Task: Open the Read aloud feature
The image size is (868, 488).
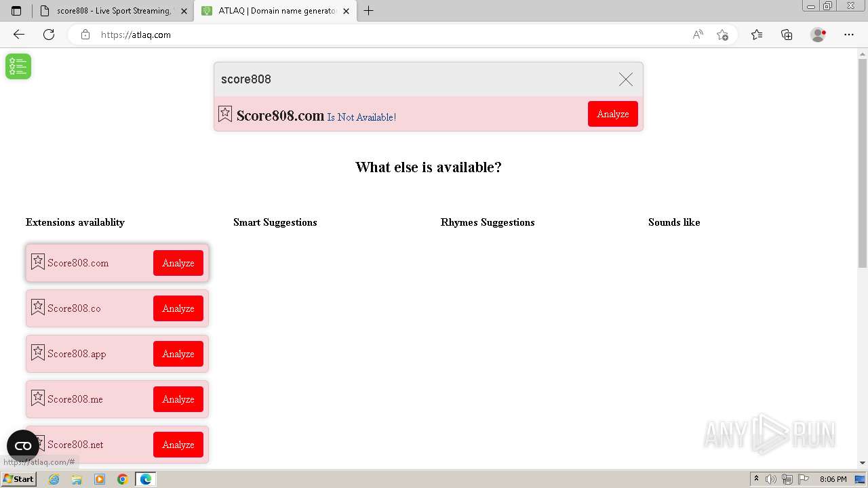Action: pyautogui.click(x=698, y=35)
